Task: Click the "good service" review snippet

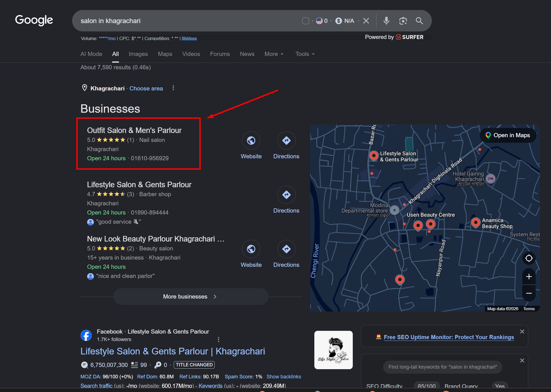Action: (x=119, y=222)
